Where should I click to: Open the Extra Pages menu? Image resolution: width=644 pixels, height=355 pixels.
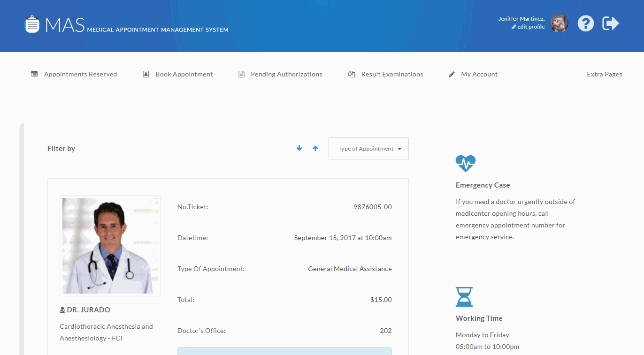604,74
